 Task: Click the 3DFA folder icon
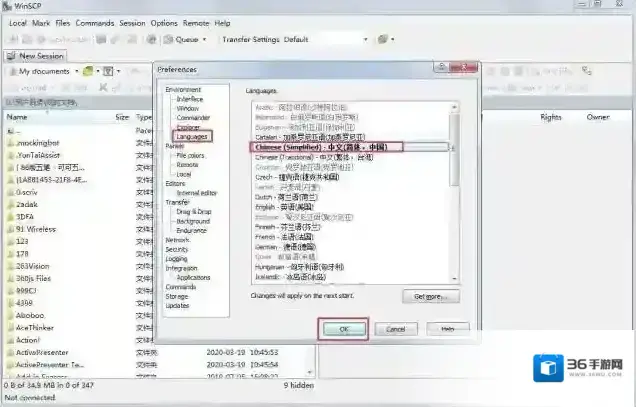point(9,214)
